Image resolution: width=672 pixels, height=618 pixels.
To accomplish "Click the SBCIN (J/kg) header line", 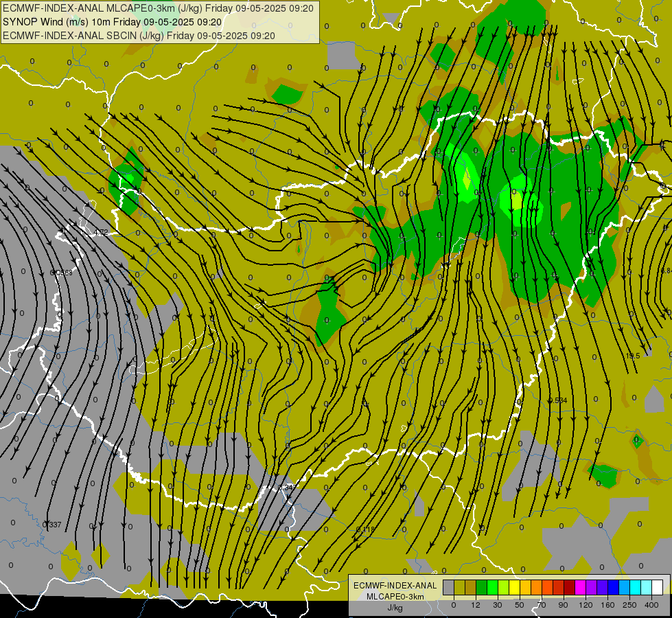I will point(139,36).
